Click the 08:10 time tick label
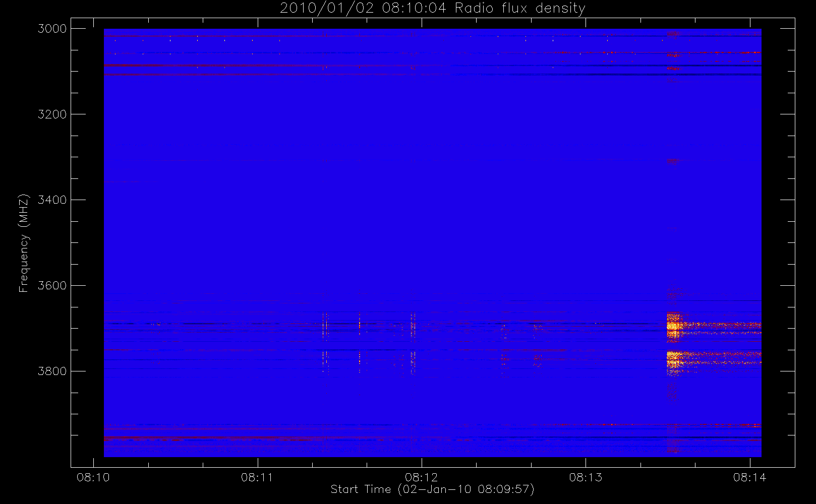The width and height of the screenshot is (816, 504). coord(93,477)
